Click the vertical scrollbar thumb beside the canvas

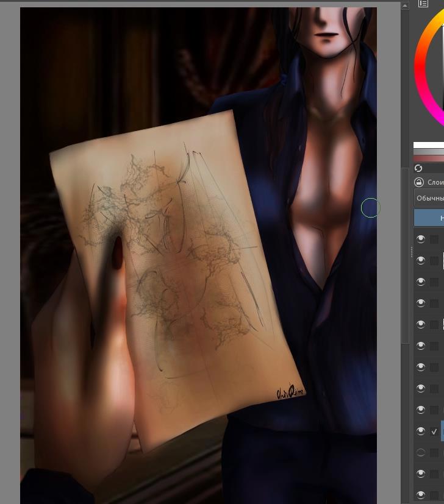[x=405, y=255]
